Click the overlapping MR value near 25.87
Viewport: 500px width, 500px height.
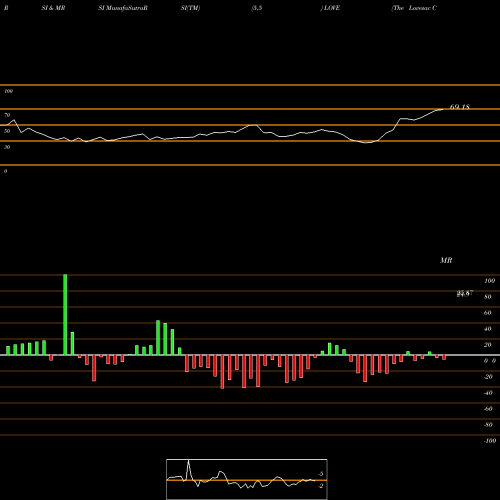click(x=465, y=293)
